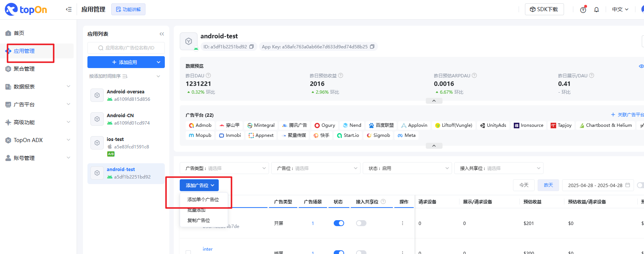The height and width of the screenshot is (254, 644).
Task: Toggle the sort order icon beside 按添加时间排序
Action: click(x=125, y=76)
